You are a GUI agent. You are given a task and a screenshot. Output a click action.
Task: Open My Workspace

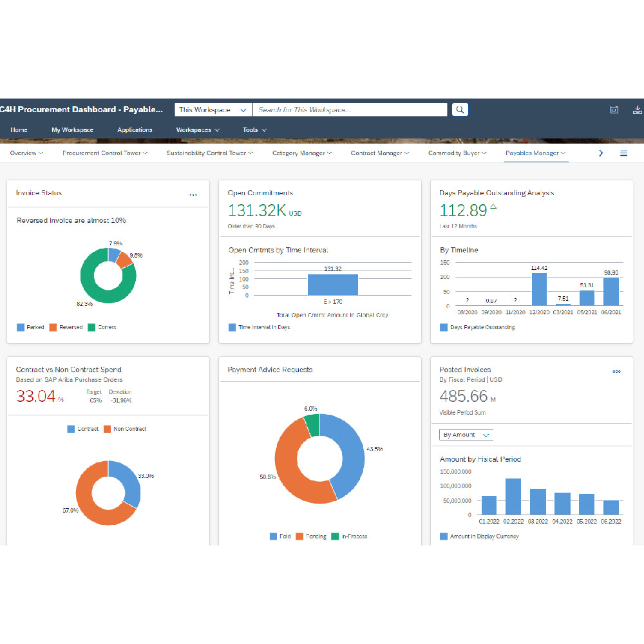(x=72, y=130)
